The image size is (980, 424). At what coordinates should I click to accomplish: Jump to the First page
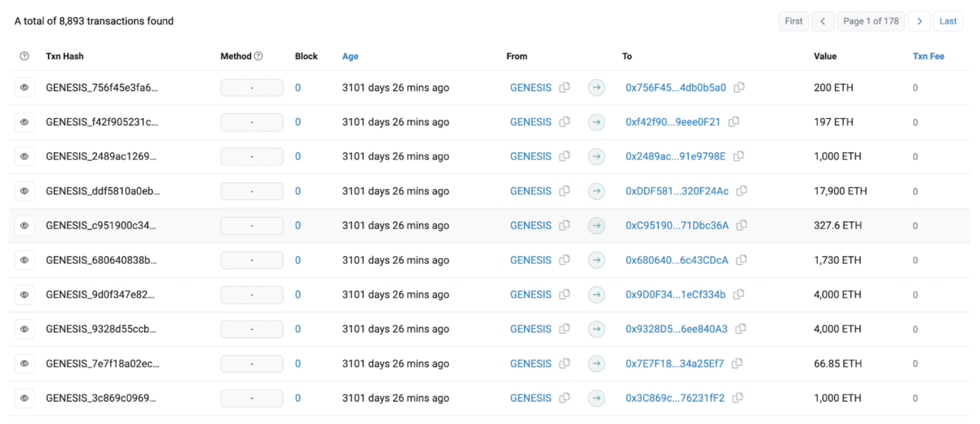(794, 21)
